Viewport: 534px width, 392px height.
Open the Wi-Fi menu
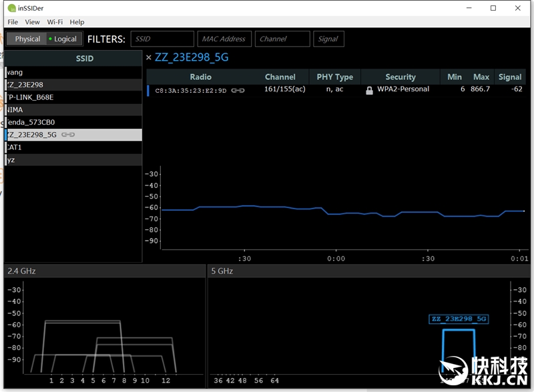click(x=55, y=22)
